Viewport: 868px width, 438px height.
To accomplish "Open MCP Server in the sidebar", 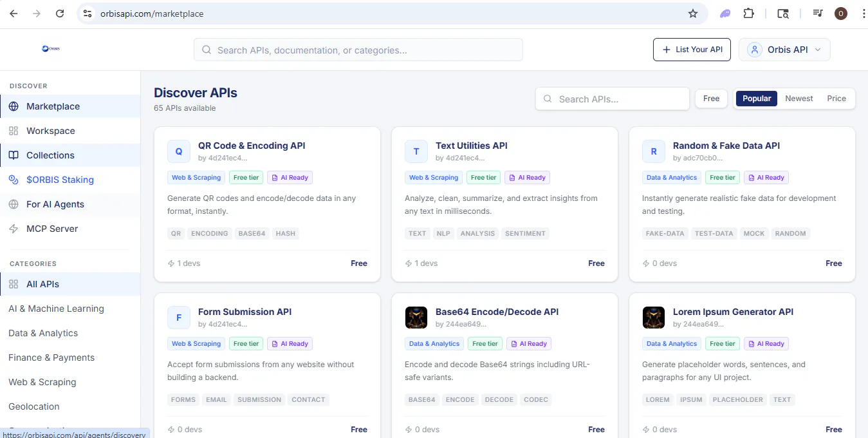I will pyautogui.click(x=70, y=229).
